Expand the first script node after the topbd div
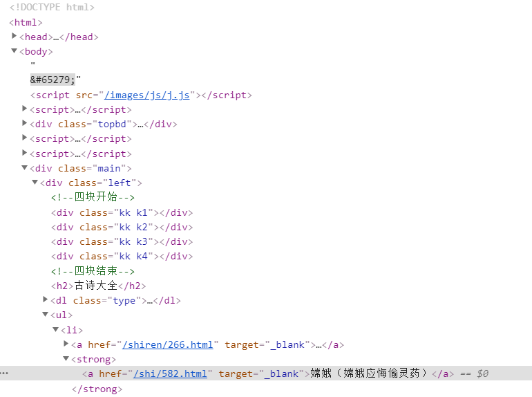Screen dimensions: 532x397 24,138
